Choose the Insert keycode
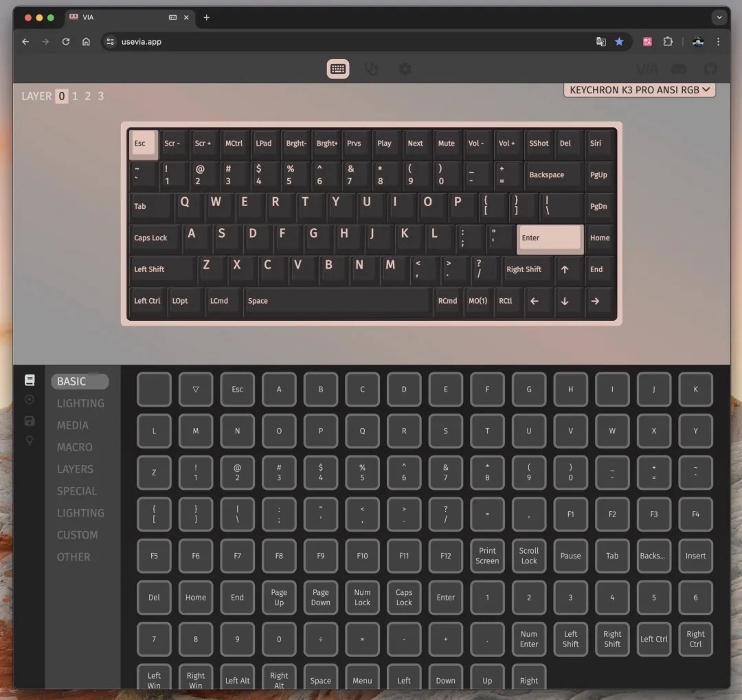The height and width of the screenshot is (700, 742). tap(695, 556)
